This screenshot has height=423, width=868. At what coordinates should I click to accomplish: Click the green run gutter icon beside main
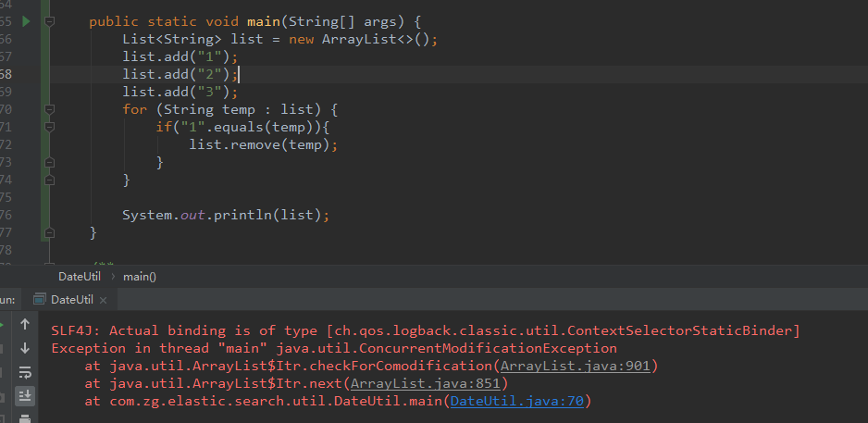26,21
